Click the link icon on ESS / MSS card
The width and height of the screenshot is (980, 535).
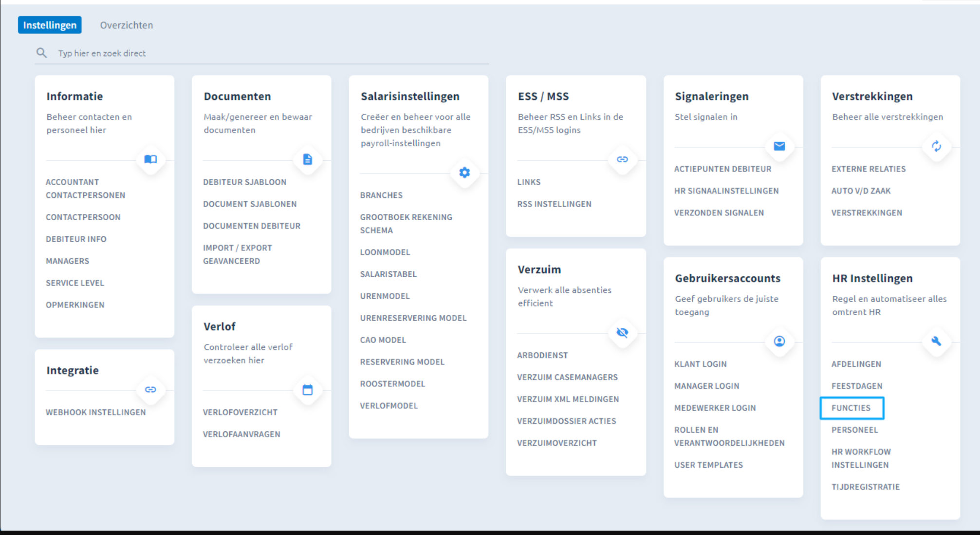[x=622, y=159]
